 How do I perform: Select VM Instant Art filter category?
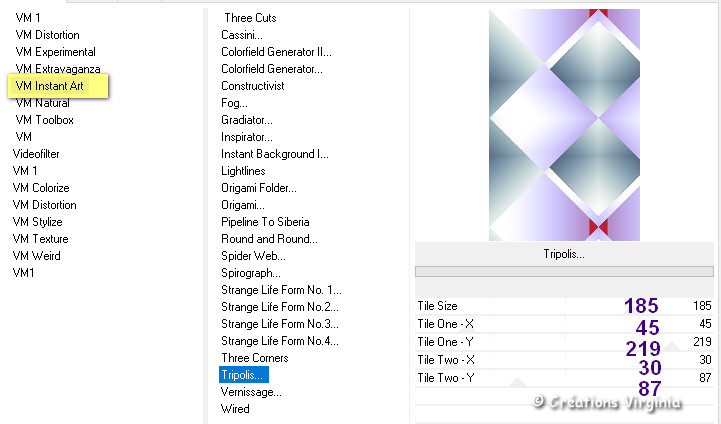pyautogui.click(x=50, y=86)
